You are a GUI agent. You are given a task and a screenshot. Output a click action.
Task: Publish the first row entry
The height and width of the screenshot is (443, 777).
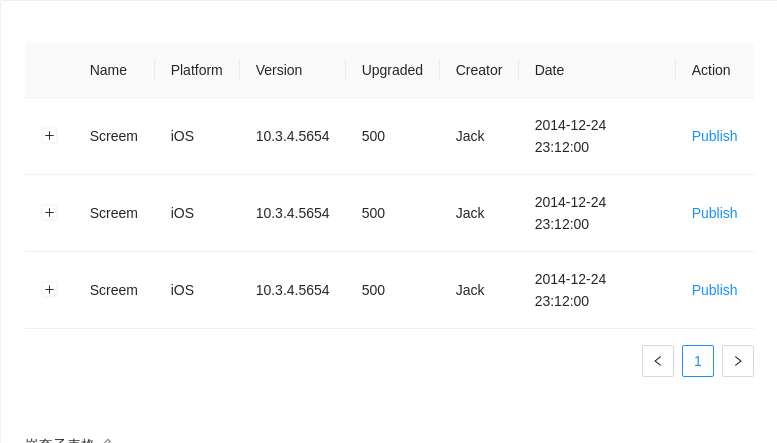[x=714, y=136]
